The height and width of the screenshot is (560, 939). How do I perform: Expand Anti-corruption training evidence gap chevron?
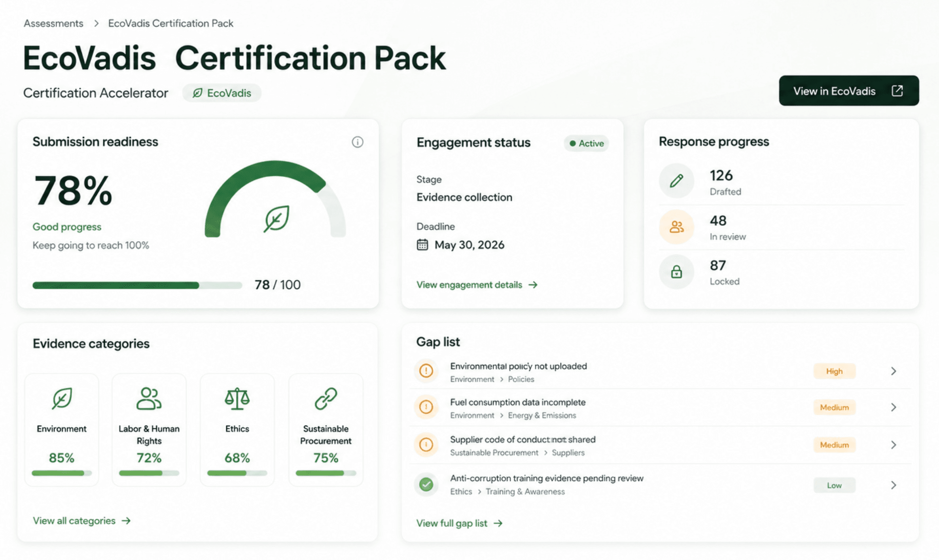[894, 485]
